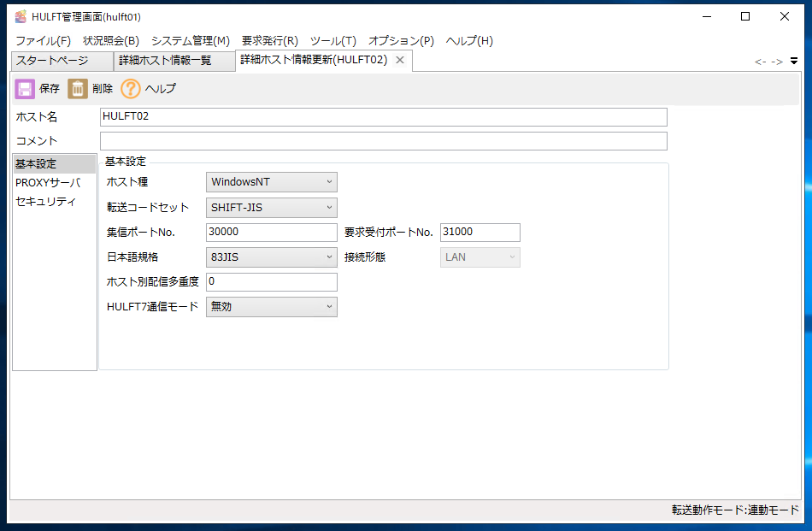Select セキュリティ in the side list
Image resolution: width=812 pixels, height=531 pixels.
(55, 201)
